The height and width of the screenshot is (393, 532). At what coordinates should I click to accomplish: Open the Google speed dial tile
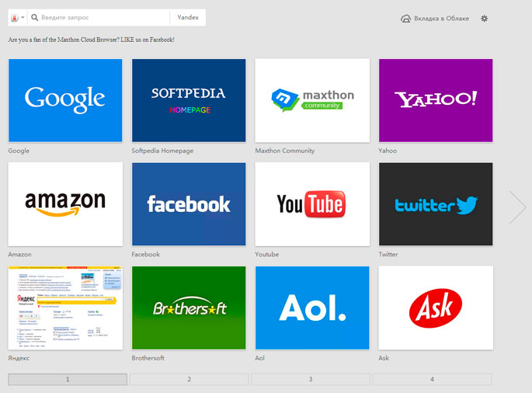pyautogui.click(x=65, y=100)
